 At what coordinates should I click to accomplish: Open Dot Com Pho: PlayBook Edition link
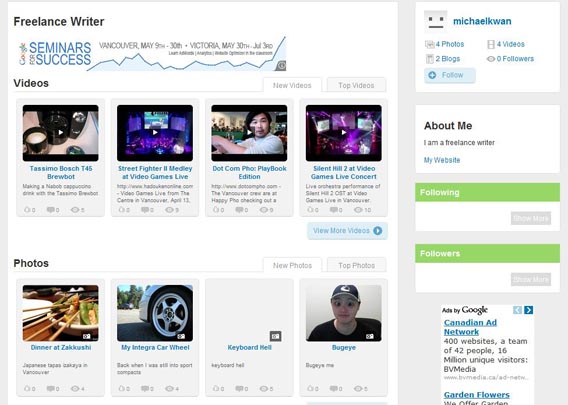pyautogui.click(x=249, y=172)
